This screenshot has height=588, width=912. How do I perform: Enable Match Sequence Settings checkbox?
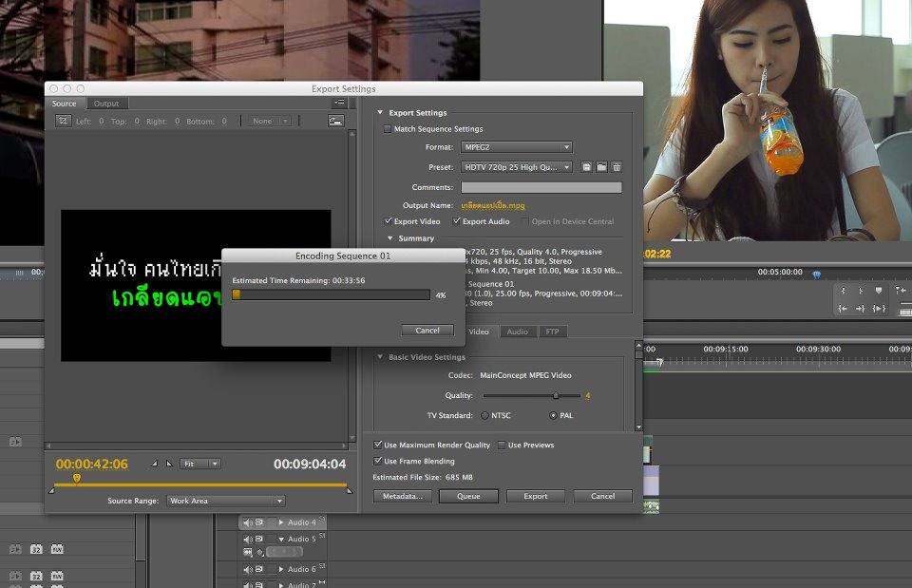click(x=387, y=129)
